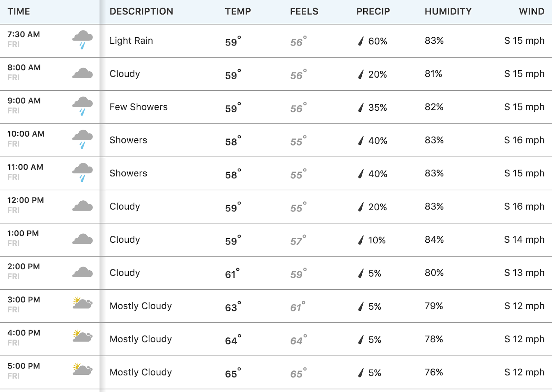Click the Mostly Cloudy icon at 3:00 PM
The image size is (552, 392).
tap(82, 303)
